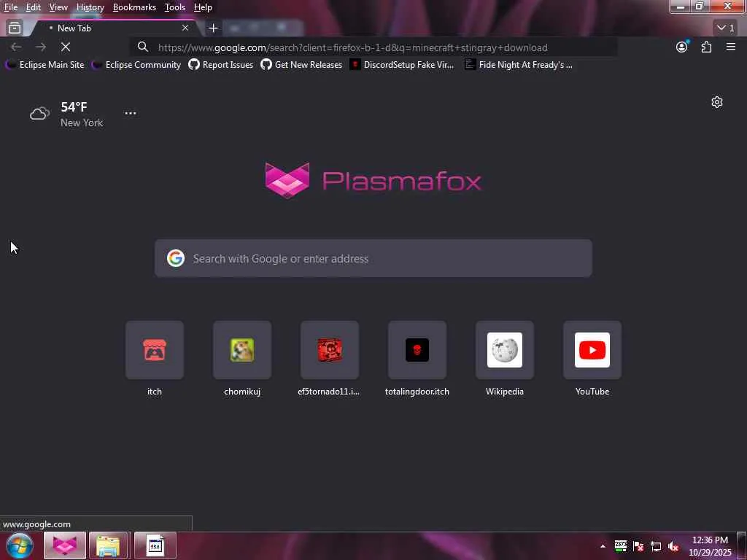Open Eclipse Community bookmark
This screenshot has width=747, height=560.
[136, 64]
